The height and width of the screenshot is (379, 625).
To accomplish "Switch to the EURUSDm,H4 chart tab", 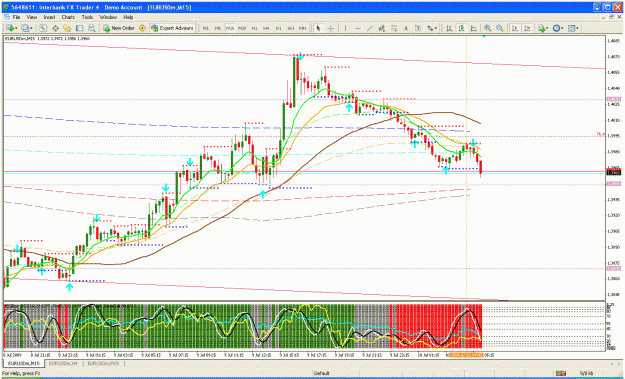I will click(63, 363).
